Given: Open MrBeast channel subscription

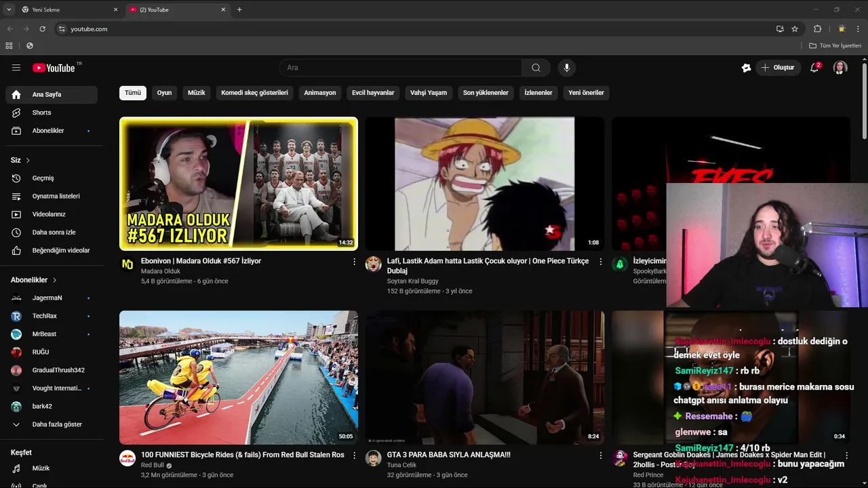Looking at the screenshot, I should pos(52,334).
